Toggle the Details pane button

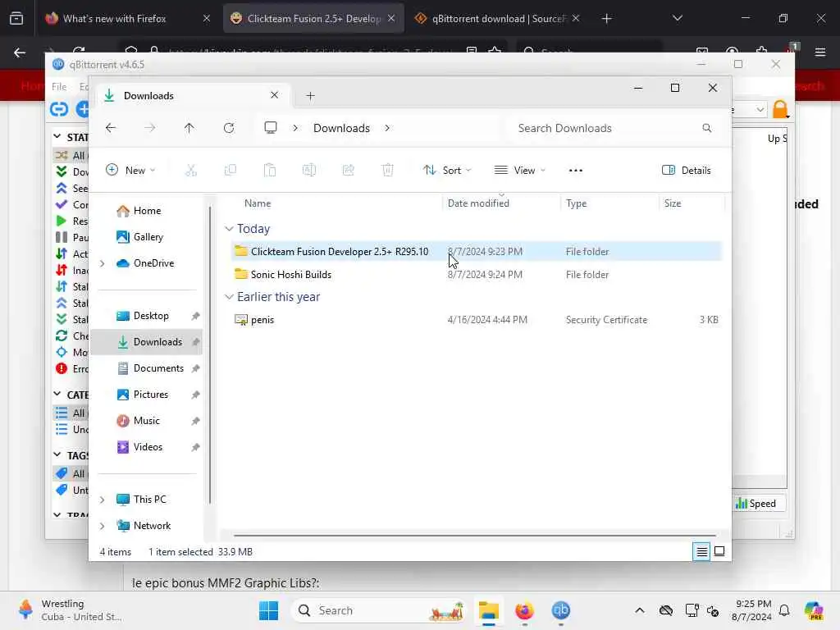687,171
